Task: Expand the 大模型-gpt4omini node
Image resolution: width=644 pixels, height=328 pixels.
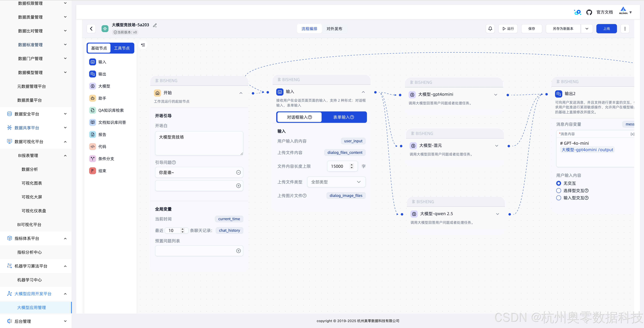Action: pyautogui.click(x=495, y=95)
